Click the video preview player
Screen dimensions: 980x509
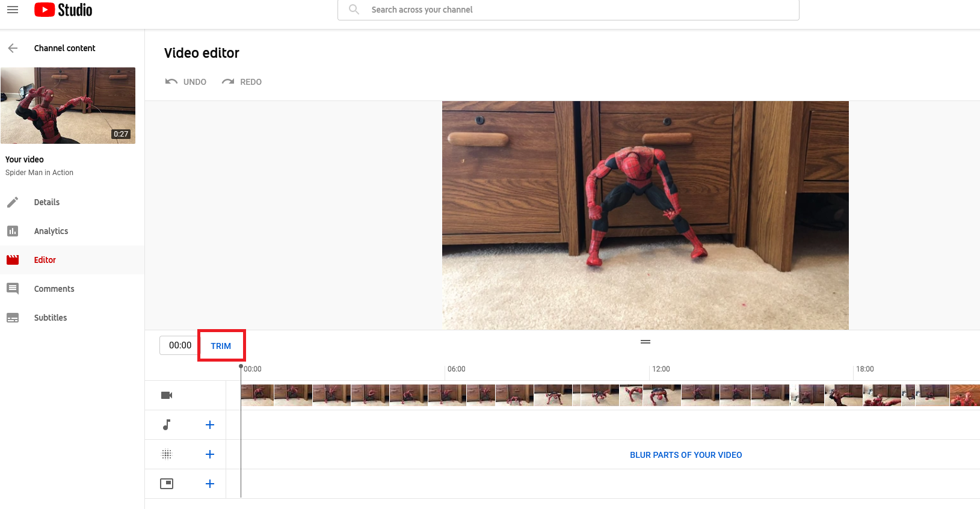[x=646, y=215]
